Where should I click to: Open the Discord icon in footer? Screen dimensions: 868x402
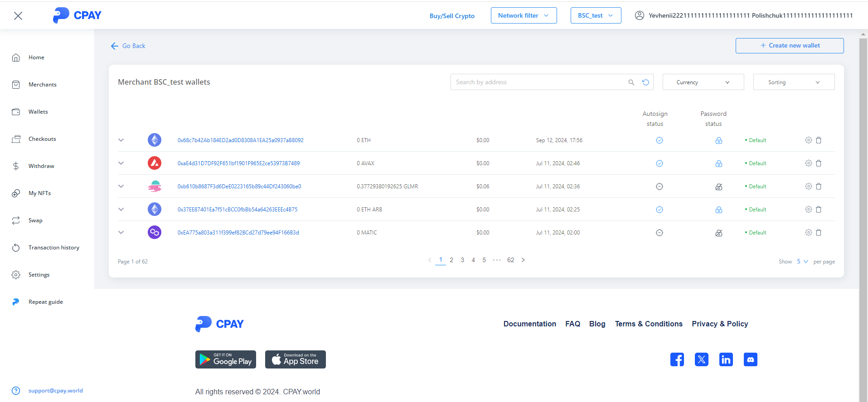click(750, 359)
